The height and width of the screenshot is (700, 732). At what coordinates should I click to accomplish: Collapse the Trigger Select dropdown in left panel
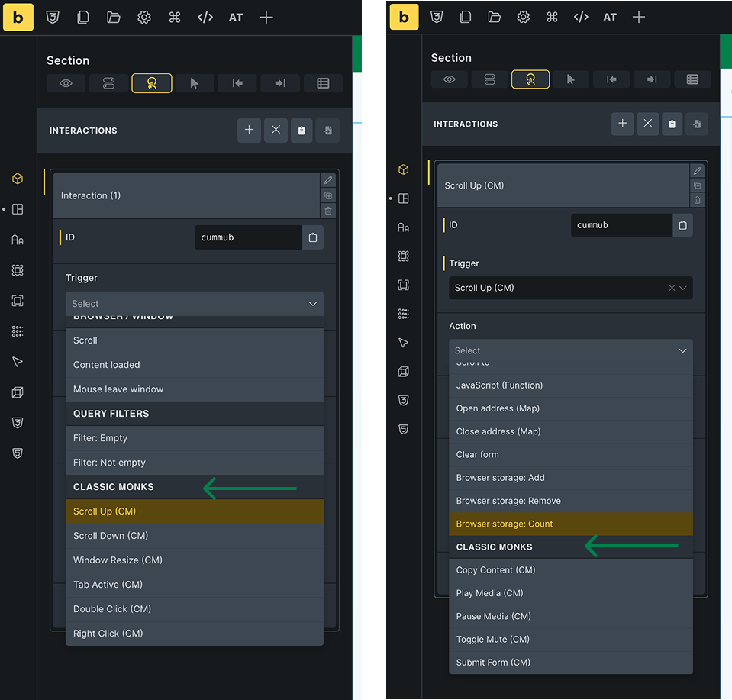point(313,304)
